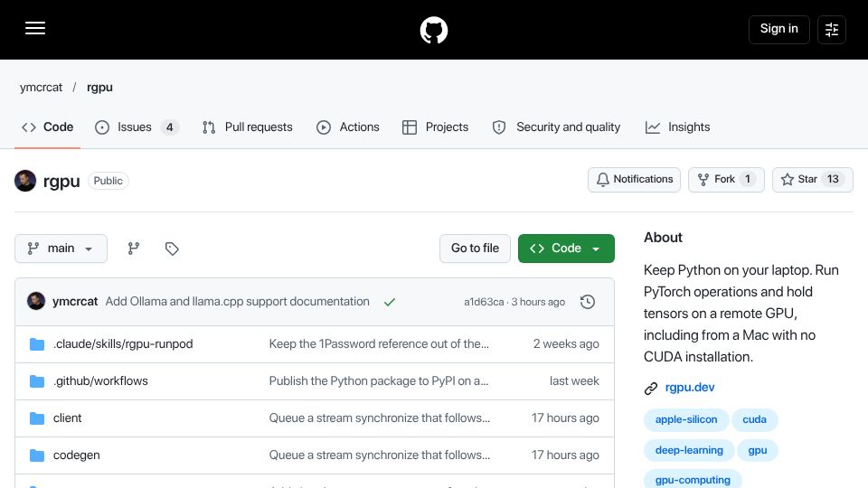Image resolution: width=868 pixels, height=488 pixels.
Task: Click folder icon for .claude/skills/rgpu-runpod
Action: click(x=37, y=344)
